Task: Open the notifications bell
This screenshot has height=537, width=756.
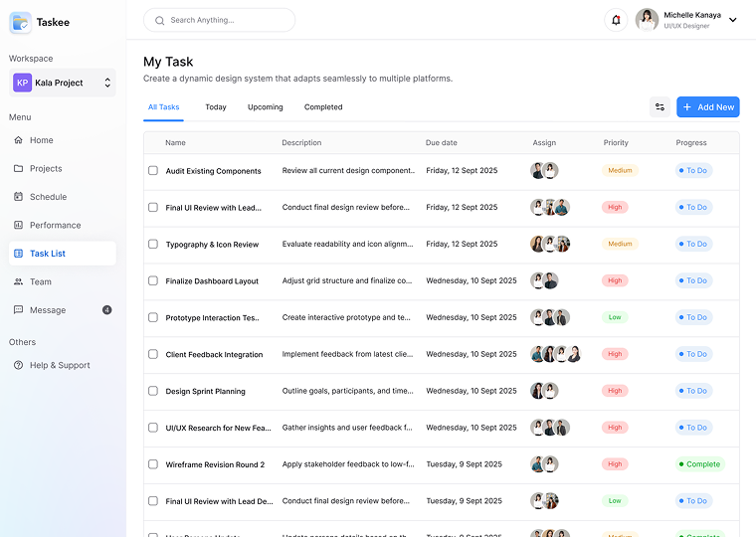Action: (616, 20)
